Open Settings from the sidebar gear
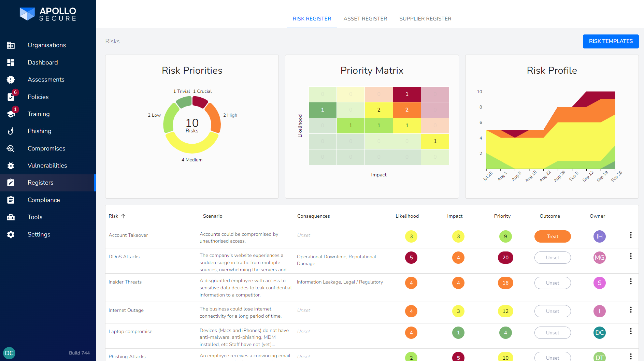 click(x=11, y=234)
